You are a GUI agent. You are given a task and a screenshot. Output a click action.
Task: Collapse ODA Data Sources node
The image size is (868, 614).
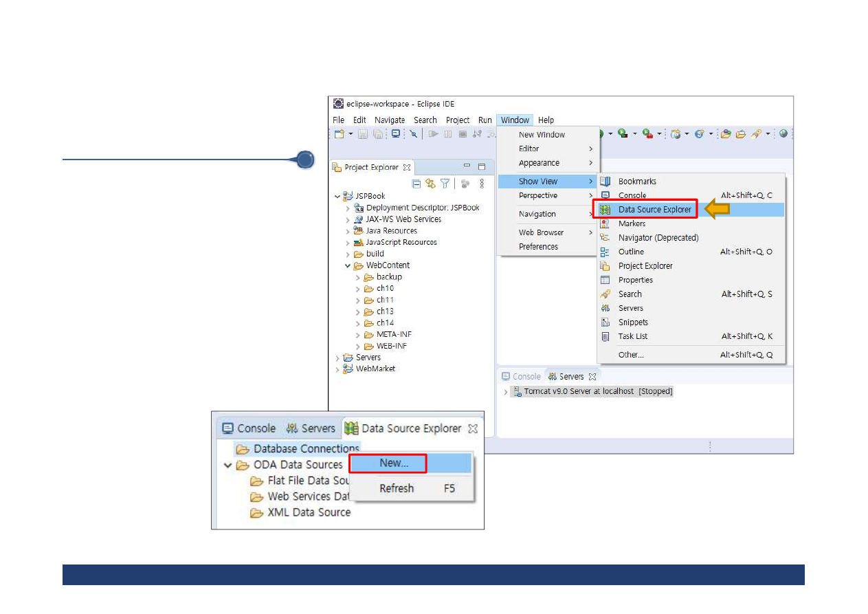[x=227, y=465]
